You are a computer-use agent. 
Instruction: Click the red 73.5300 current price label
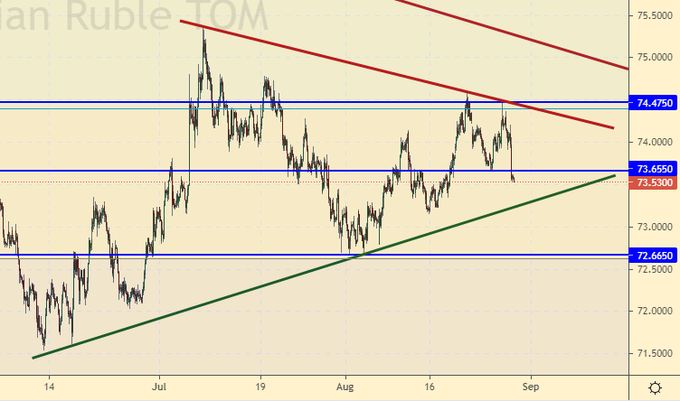pyautogui.click(x=654, y=183)
